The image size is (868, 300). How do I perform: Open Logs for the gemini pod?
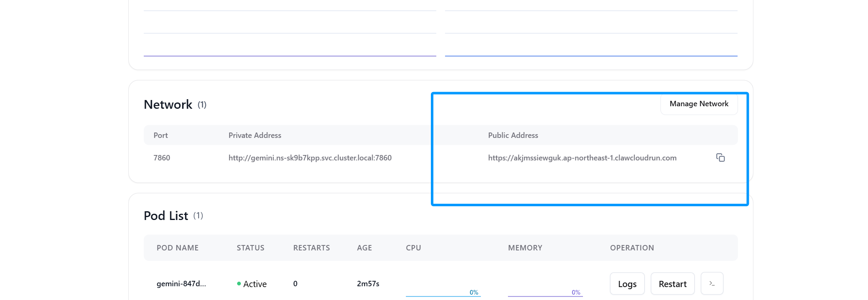627,284
